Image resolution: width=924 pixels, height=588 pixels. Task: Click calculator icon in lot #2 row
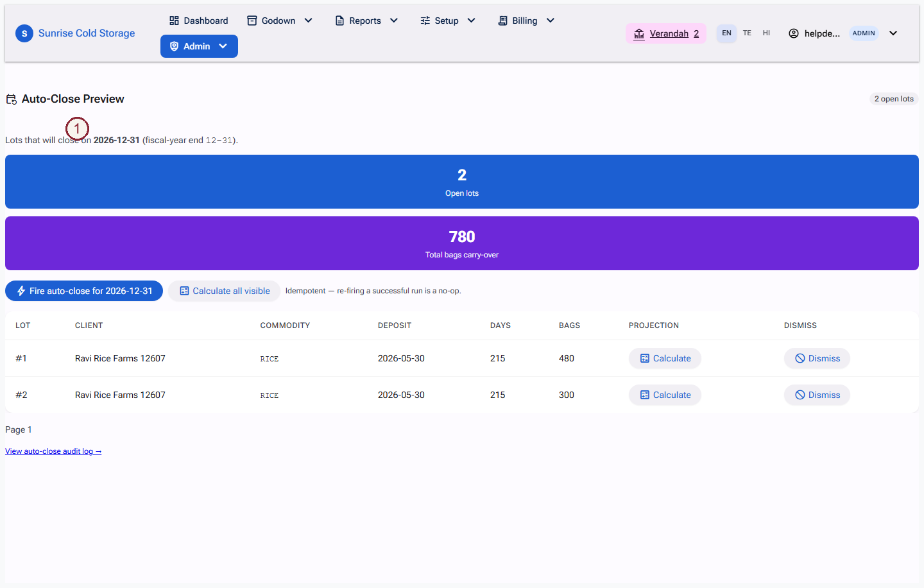pyautogui.click(x=645, y=395)
